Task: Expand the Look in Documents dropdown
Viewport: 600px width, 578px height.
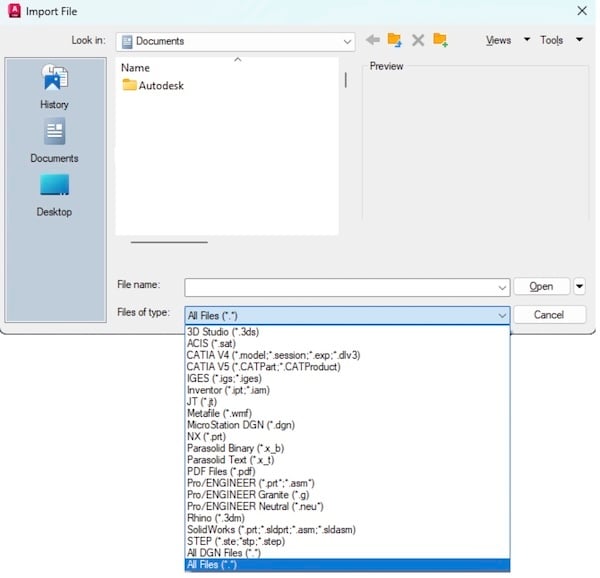Action: click(347, 41)
